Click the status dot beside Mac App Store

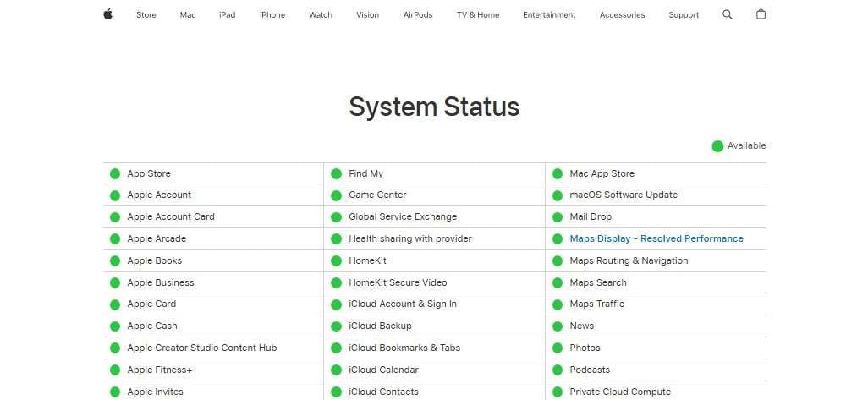click(x=558, y=173)
